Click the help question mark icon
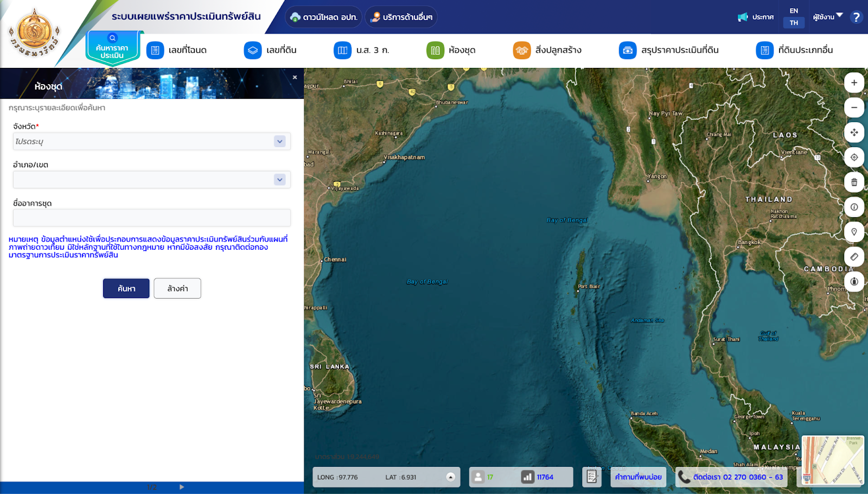The width and height of the screenshot is (868, 494). [x=856, y=17]
